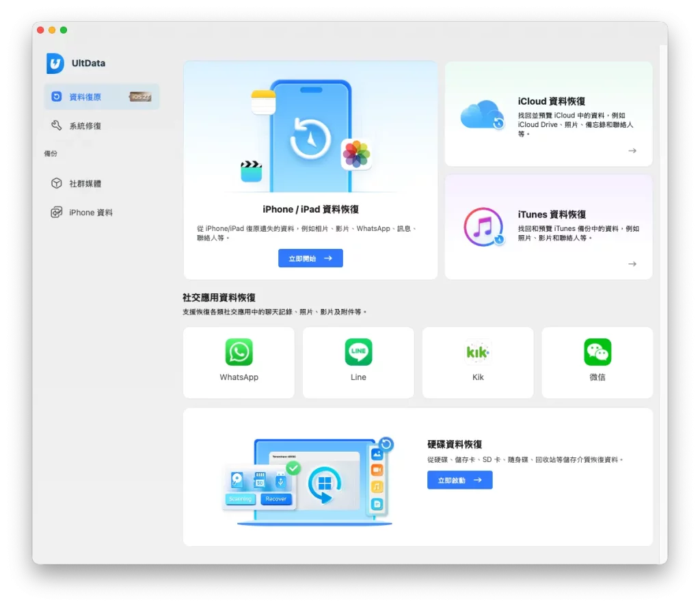The width and height of the screenshot is (700, 607).
Task: Click the yellow Notes icon on phone illustration
Action: [263, 103]
